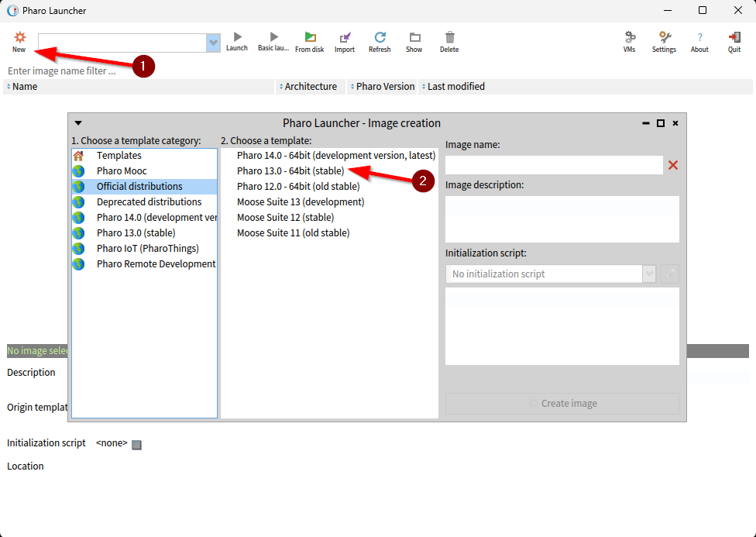Choose Pharo 13.0 - 64bit (stable) template
The image size is (756, 537).
tap(290, 171)
